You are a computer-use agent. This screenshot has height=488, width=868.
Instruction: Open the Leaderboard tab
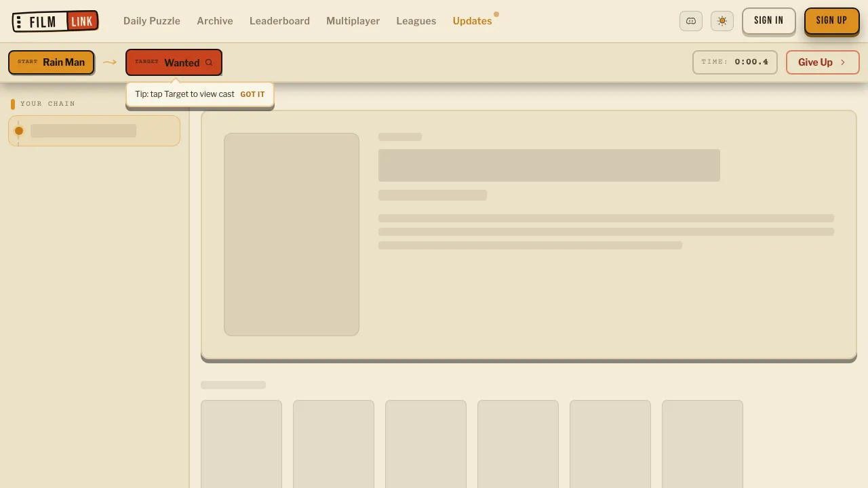pyautogui.click(x=279, y=21)
